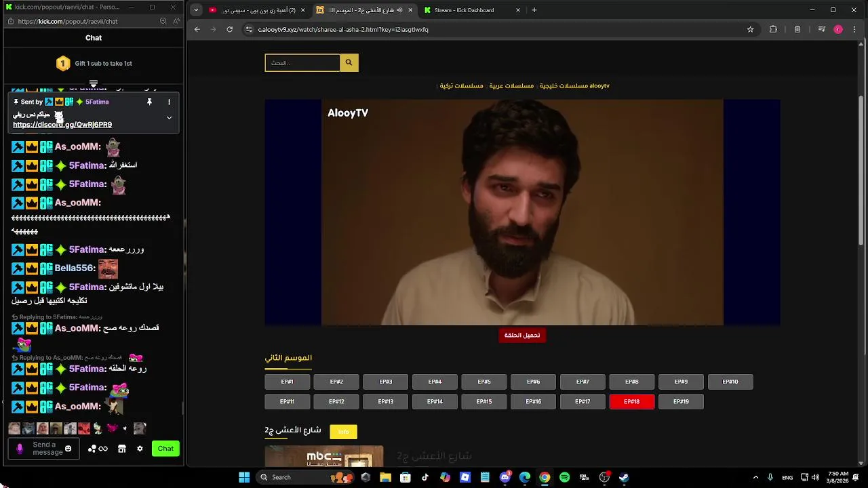Click the Gift 1 sub to take 1st text
Image resolution: width=868 pixels, height=488 pixels.
(x=103, y=64)
